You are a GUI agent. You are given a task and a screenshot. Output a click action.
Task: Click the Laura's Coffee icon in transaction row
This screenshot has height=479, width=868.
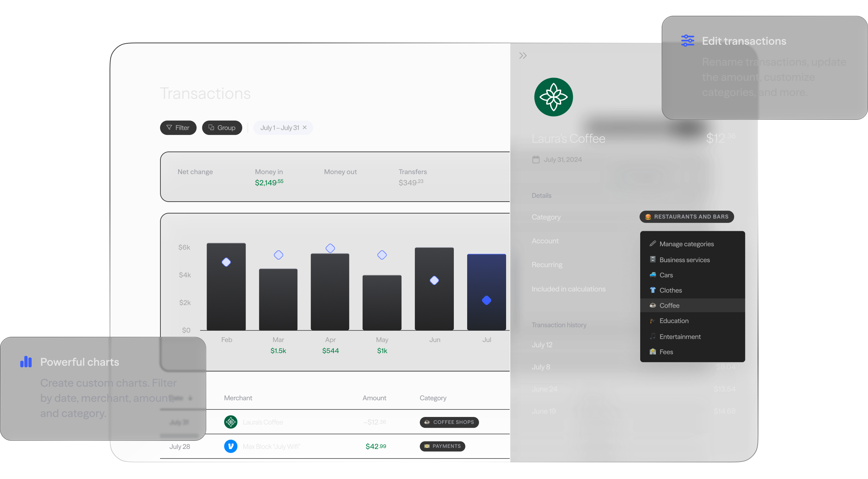click(x=231, y=422)
